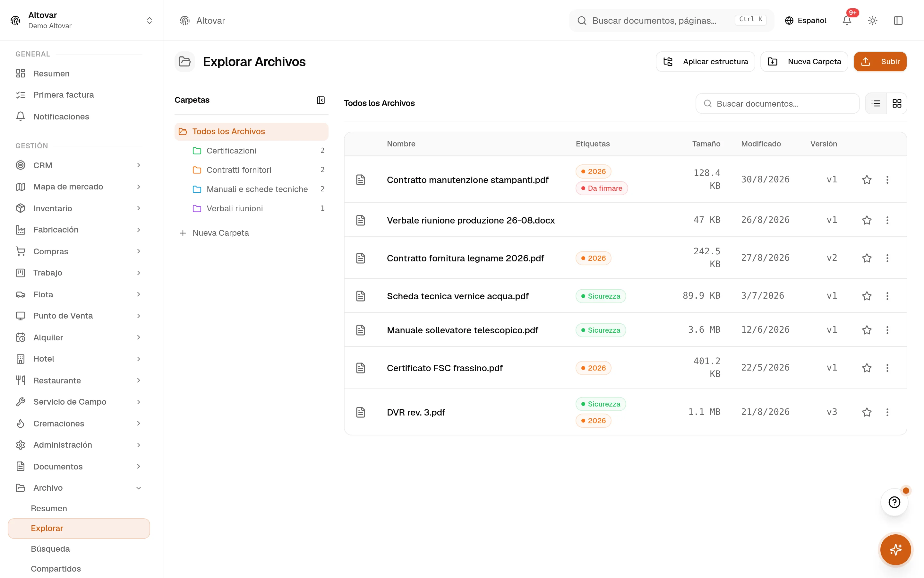This screenshot has height=578, width=924.
Task: Open the Altovar workspace switcher
Action: point(82,20)
